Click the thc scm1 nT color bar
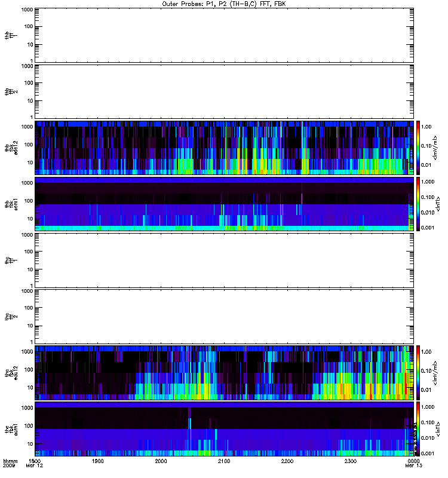448x478 pixels. (418, 429)
